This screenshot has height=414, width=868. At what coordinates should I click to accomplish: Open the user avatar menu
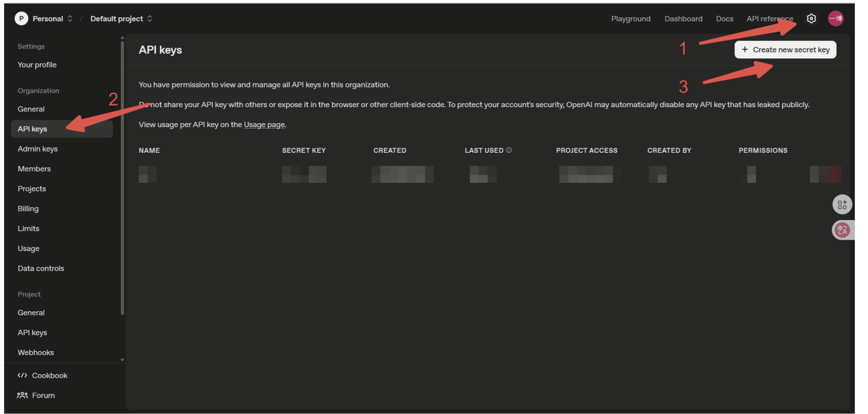click(x=836, y=18)
